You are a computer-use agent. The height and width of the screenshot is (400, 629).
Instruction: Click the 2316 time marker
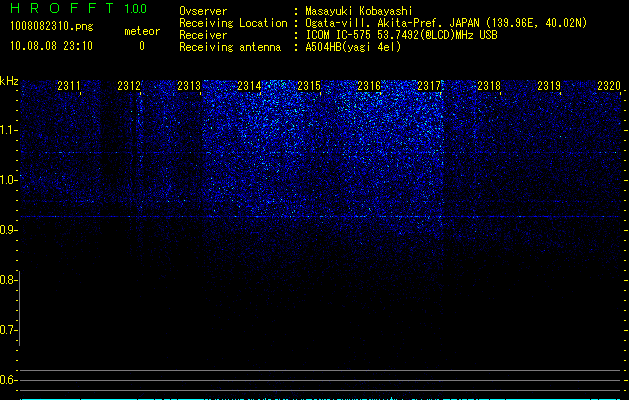369,85
